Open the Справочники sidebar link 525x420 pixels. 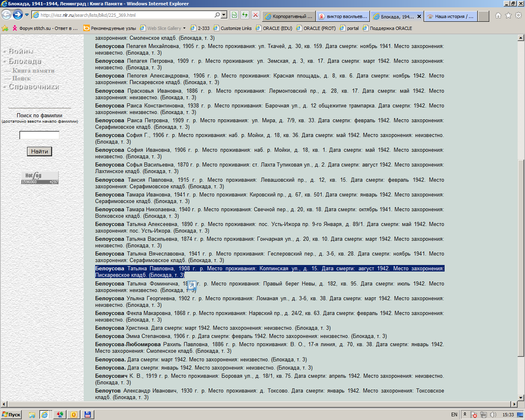tap(34, 87)
